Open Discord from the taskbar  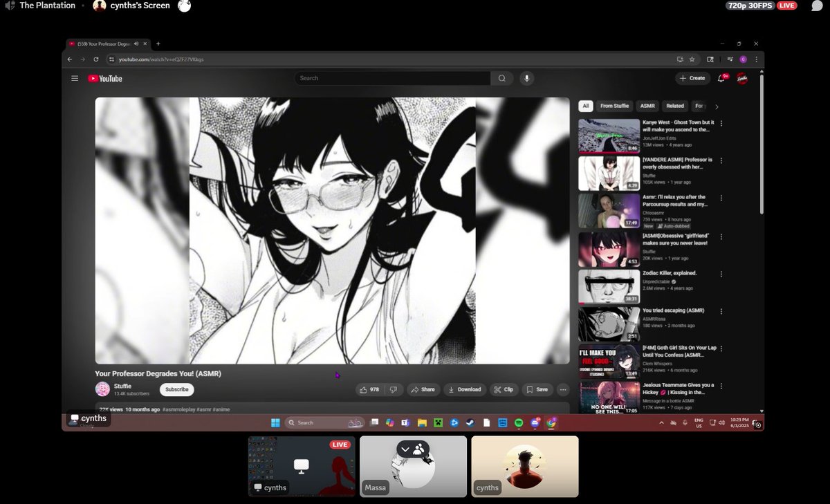coord(535,422)
